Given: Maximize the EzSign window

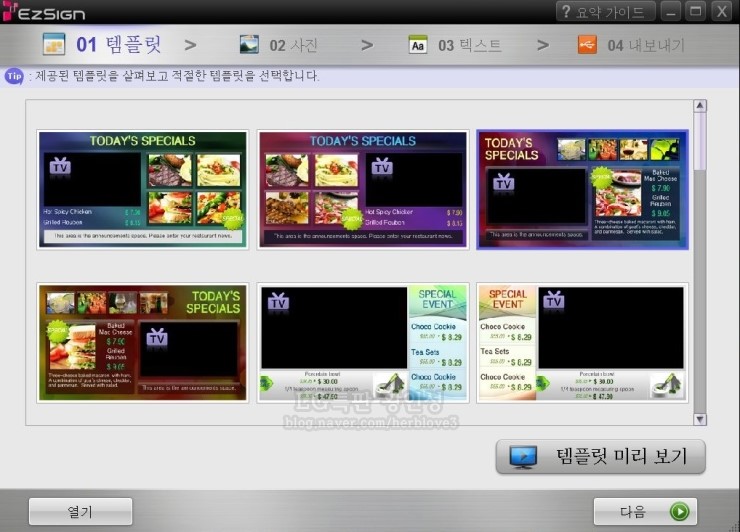Looking at the screenshot, I should 696,11.
